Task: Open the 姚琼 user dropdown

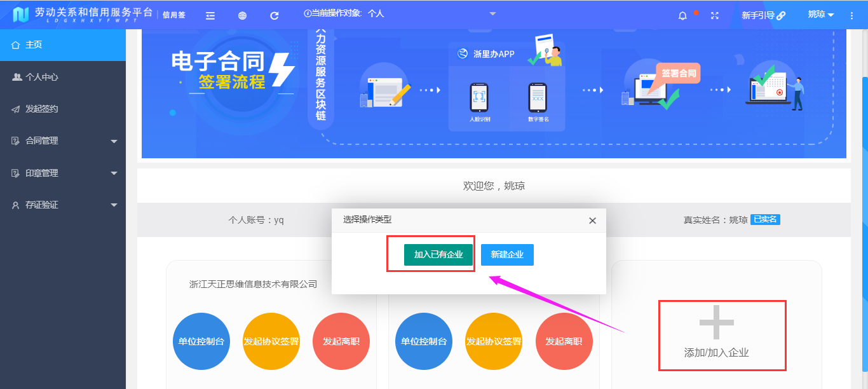Action: tap(821, 15)
